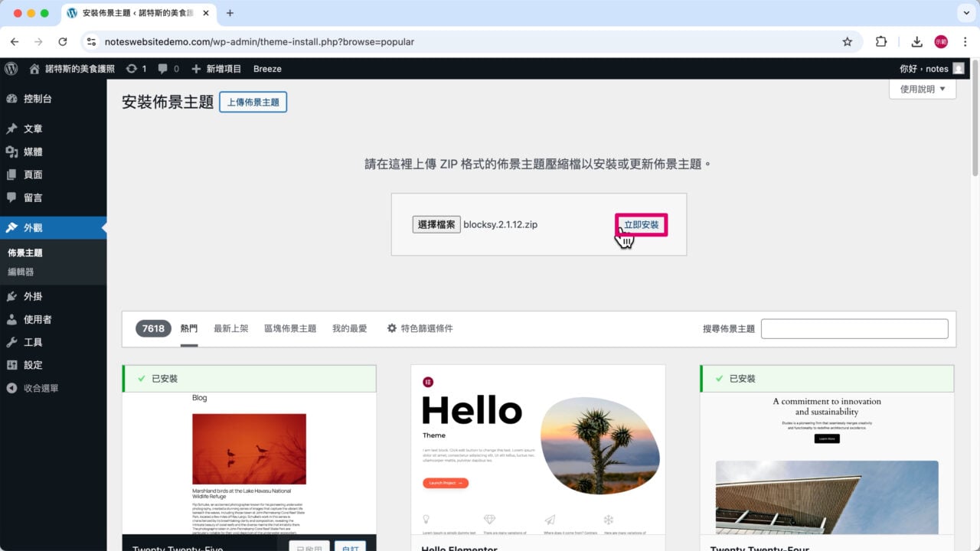This screenshot has width=980, height=551.
Task: Open the 使用者 users panel
Action: click(35, 319)
